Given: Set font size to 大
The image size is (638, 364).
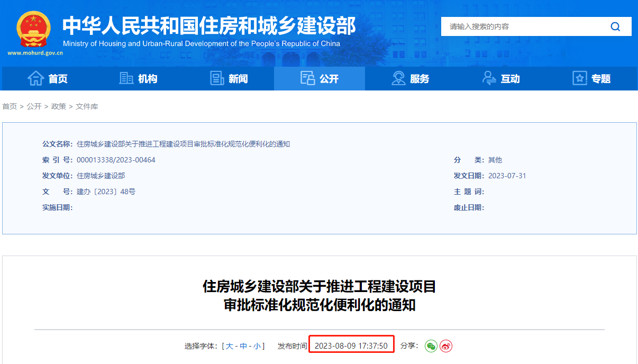Looking at the screenshot, I should (x=230, y=346).
